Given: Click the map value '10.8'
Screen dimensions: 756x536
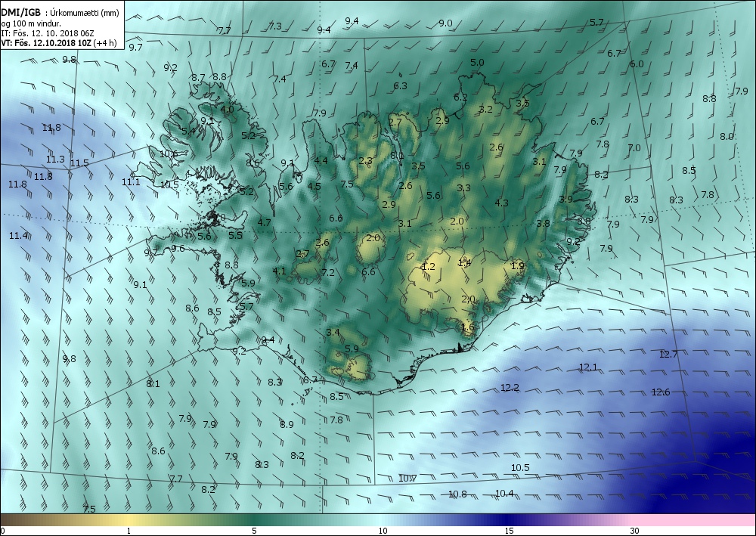Looking at the screenshot, I should pyautogui.click(x=457, y=494).
